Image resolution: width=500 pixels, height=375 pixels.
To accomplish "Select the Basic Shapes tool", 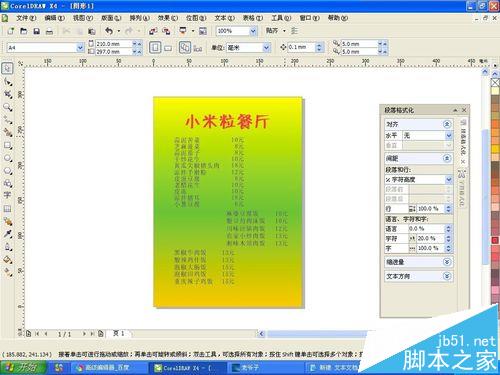I will (7, 183).
